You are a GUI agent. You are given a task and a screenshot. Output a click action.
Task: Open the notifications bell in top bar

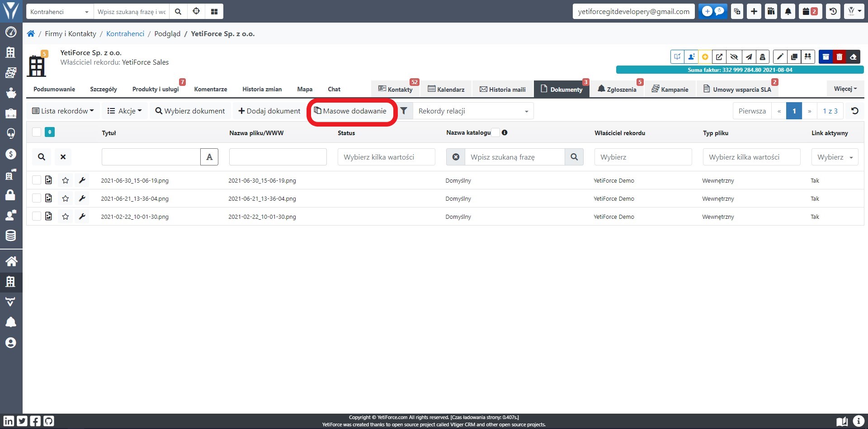point(788,11)
